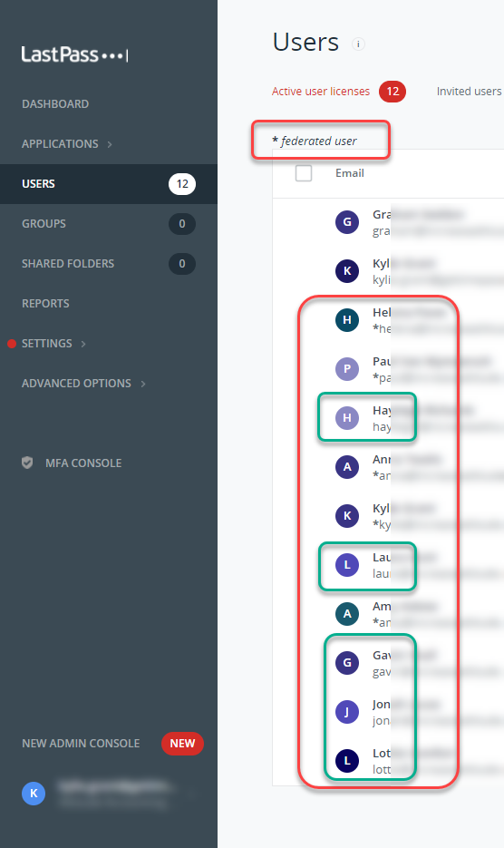
Task: Click the K account avatar at bottom
Action: pyautogui.click(x=34, y=794)
